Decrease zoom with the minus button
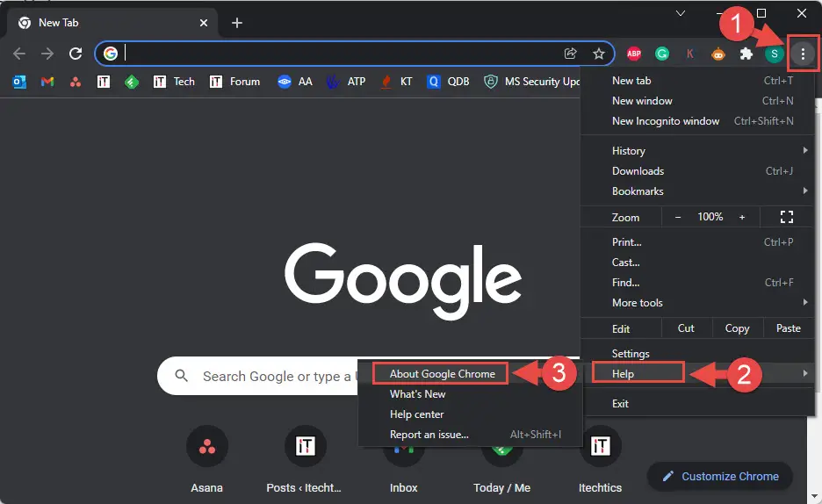This screenshot has width=822, height=504. tap(678, 217)
